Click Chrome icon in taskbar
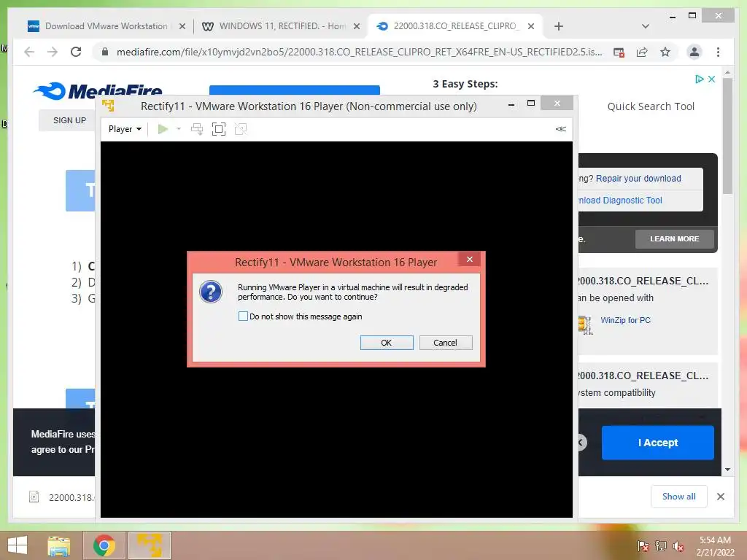Screen dimensions: 747x560 [104, 545]
